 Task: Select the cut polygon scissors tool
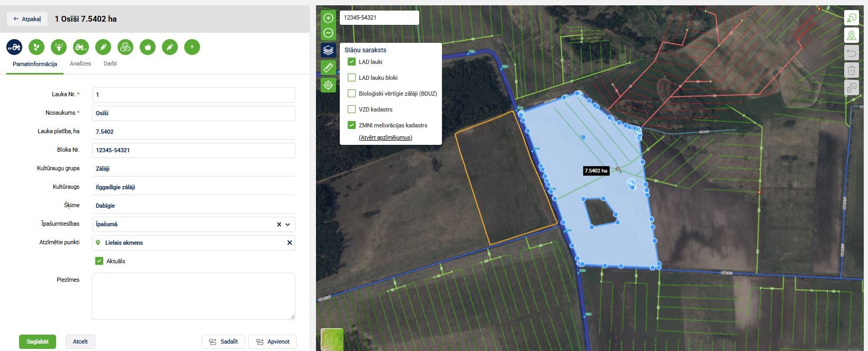851,19
